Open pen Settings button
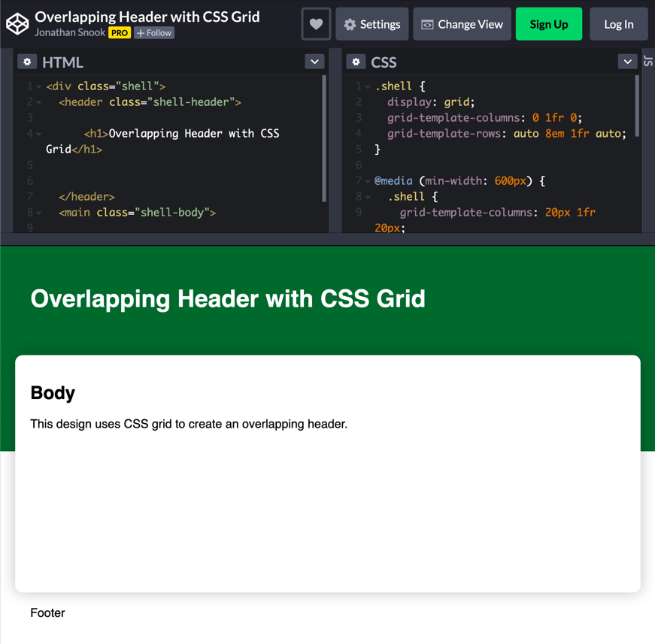 (x=371, y=24)
